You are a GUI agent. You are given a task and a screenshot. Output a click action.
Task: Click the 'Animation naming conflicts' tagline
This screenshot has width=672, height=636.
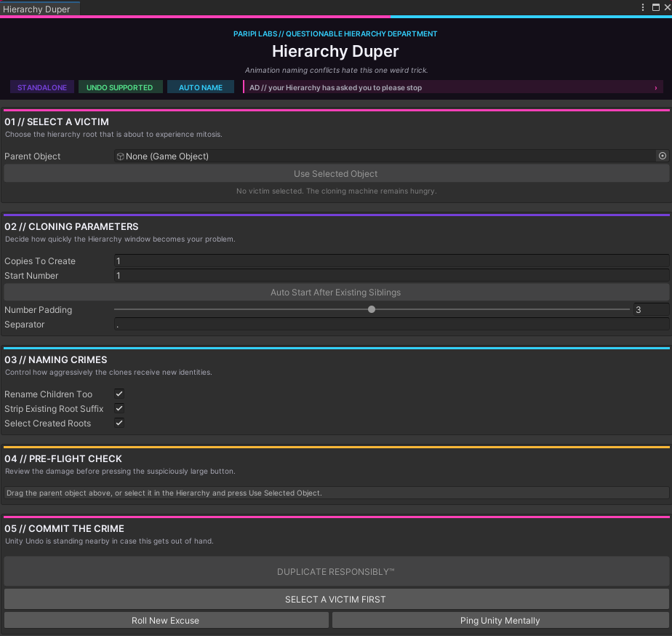pos(336,71)
